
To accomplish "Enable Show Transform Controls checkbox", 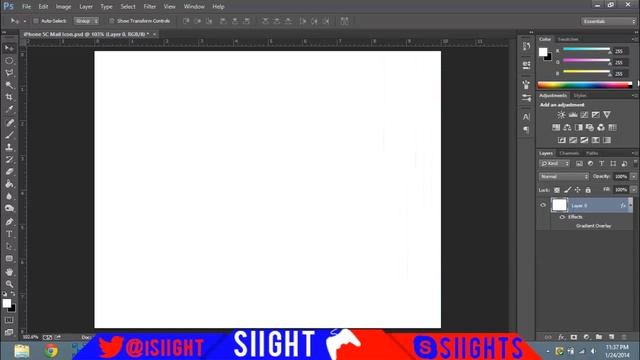I will click(x=111, y=21).
